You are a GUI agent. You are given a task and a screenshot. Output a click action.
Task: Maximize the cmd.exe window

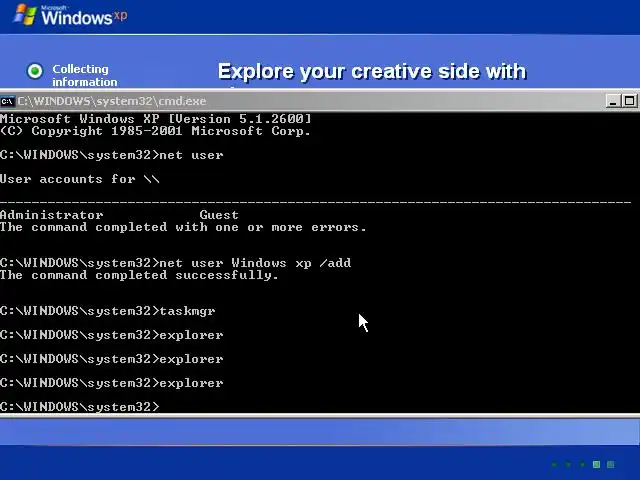tap(629, 101)
